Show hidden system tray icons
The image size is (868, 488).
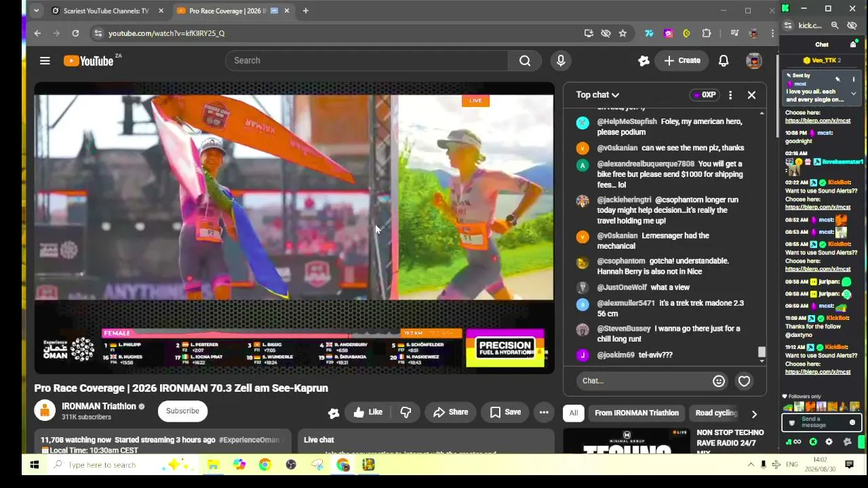click(x=751, y=465)
